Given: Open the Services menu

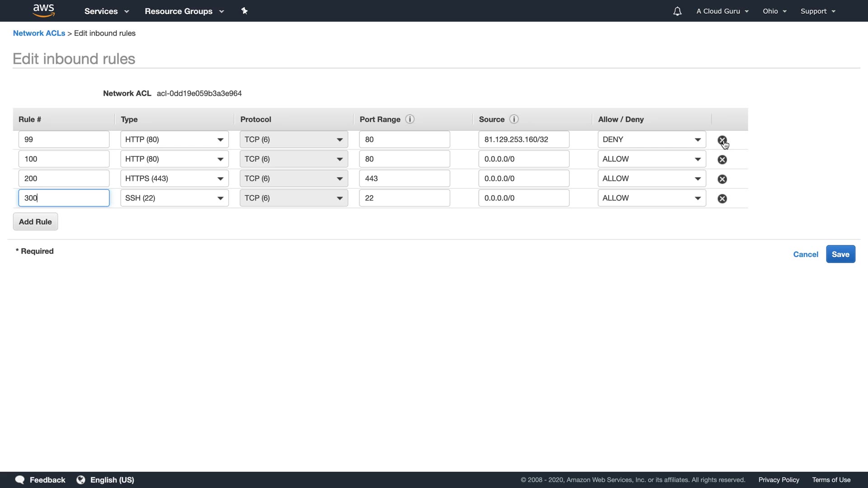Looking at the screenshot, I should coord(107,11).
